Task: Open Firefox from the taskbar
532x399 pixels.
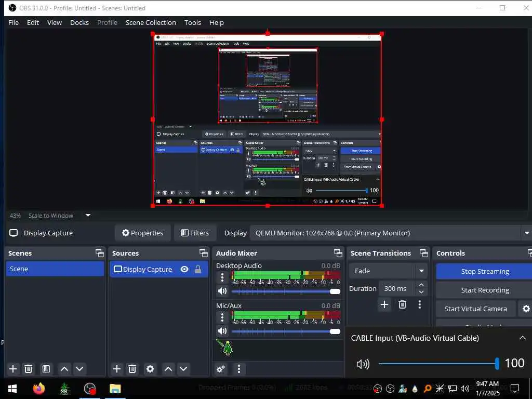Action: (x=38, y=389)
